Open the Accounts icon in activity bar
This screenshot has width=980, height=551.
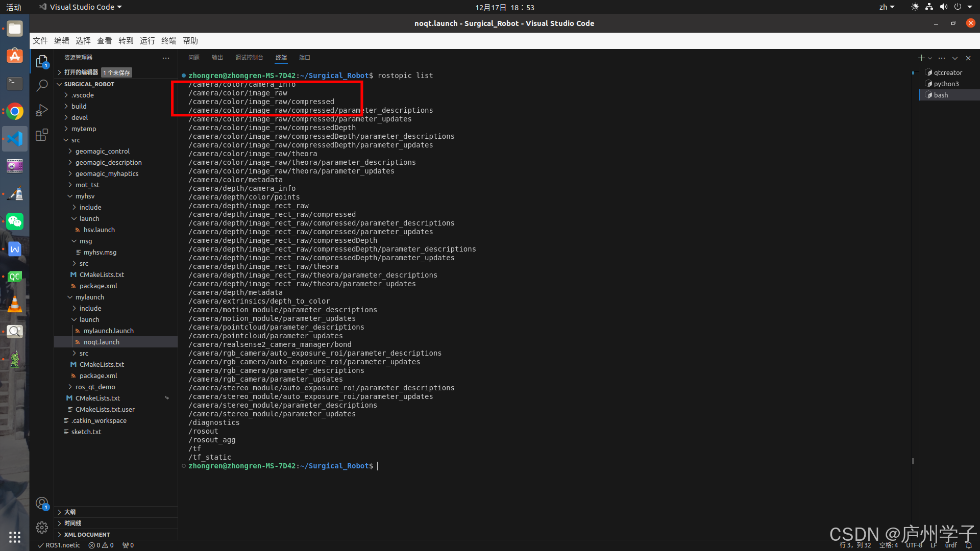pos(42,504)
